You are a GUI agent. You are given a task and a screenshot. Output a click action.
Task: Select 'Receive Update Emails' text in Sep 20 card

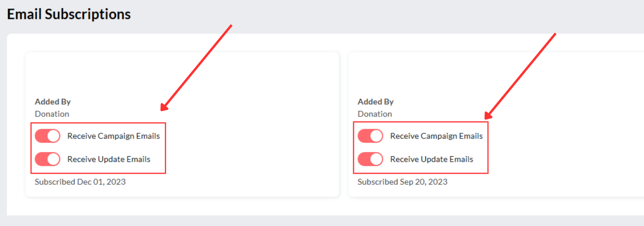[431, 159]
